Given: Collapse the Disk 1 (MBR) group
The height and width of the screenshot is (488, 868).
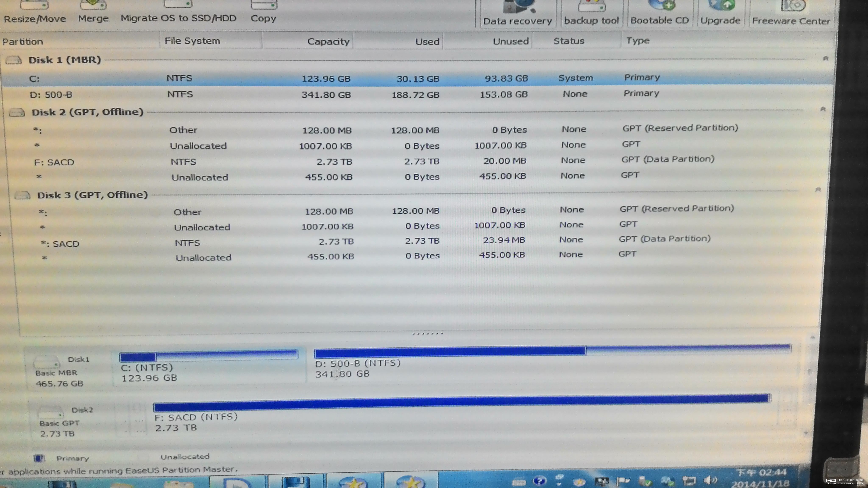Looking at the screenshot, I should 826,58.
